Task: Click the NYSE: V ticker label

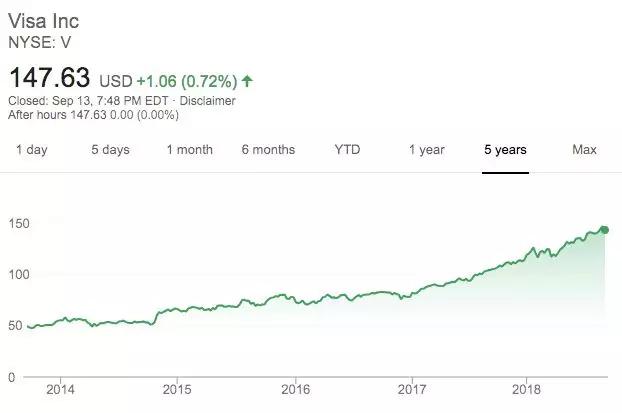Action: pos(39,42)
